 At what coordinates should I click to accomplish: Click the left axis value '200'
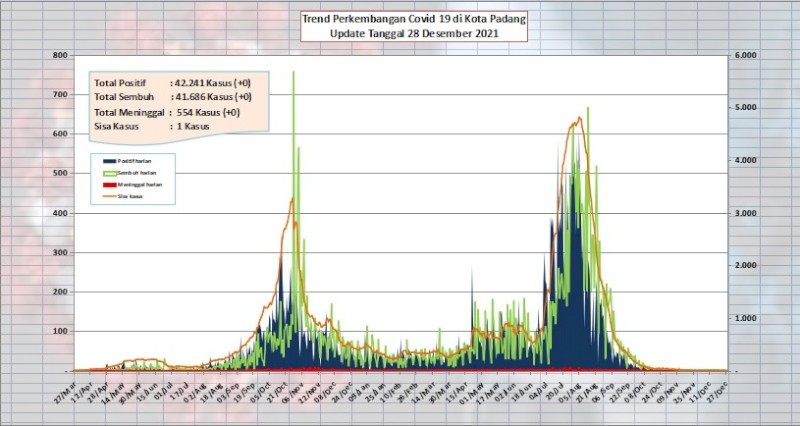tap(59, 292)
